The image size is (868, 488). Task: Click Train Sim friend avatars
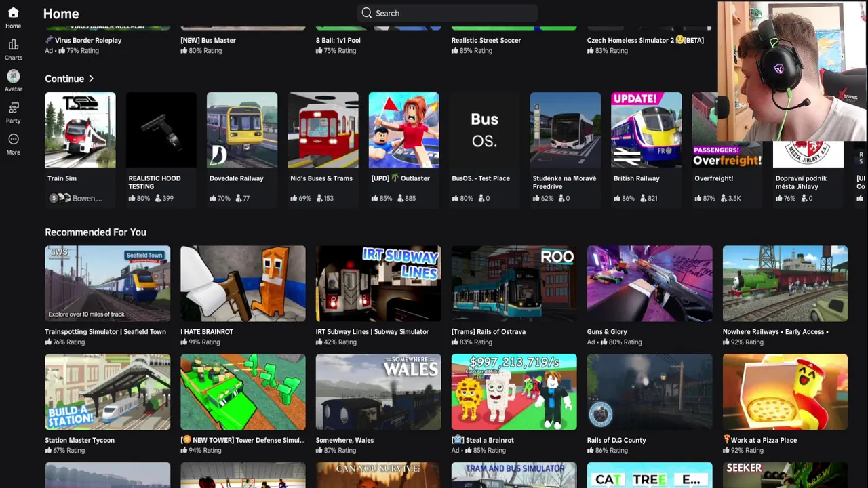[60, 198]
